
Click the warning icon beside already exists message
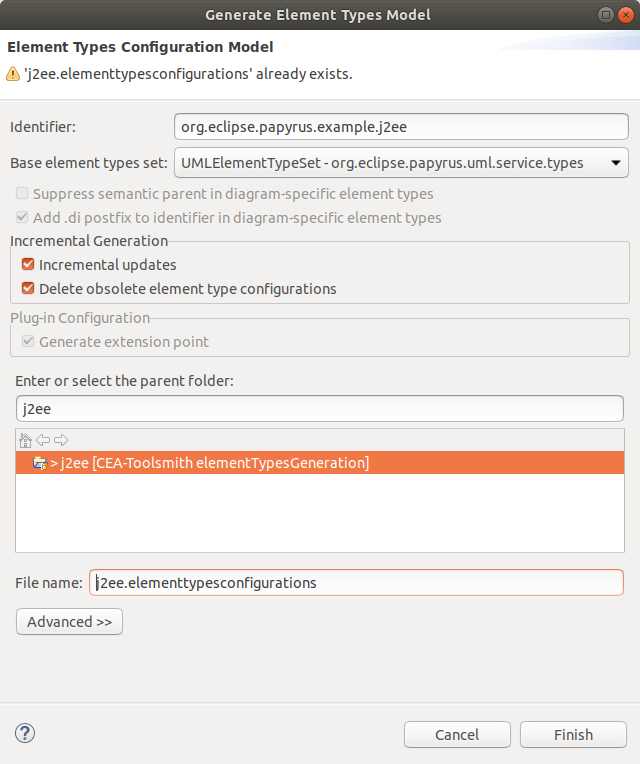coord(13,74)
